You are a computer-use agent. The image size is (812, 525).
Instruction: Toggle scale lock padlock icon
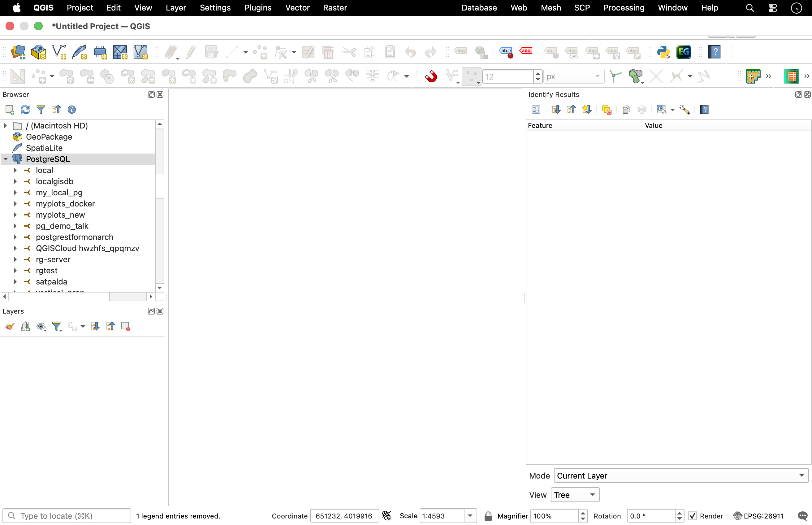[x=488, y=516]
